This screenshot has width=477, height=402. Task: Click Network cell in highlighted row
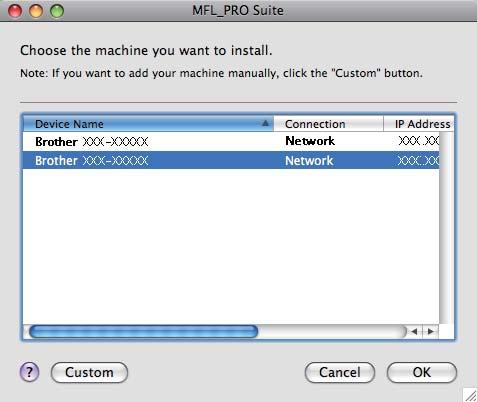(x=309, y=161)
